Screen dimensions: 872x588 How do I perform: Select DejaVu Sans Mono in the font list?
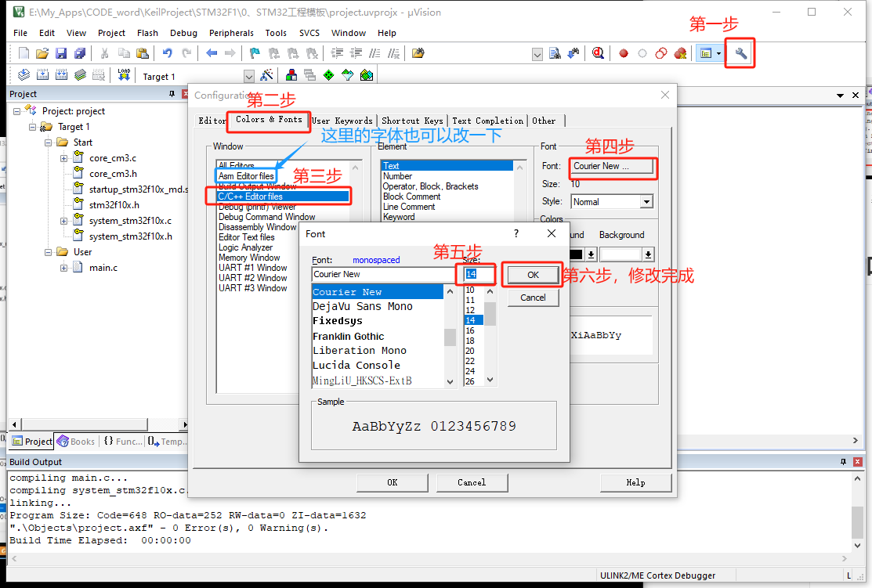tap(363, 306)
